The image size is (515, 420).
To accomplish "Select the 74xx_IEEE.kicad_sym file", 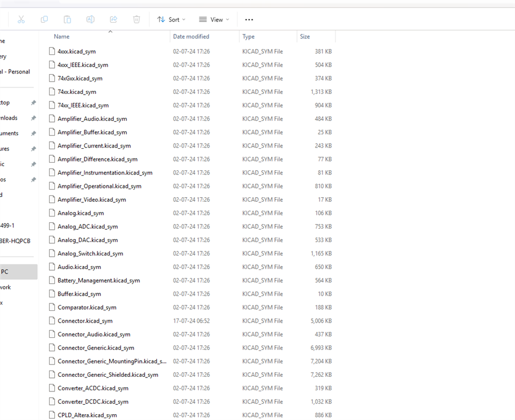I will [83, 106].
